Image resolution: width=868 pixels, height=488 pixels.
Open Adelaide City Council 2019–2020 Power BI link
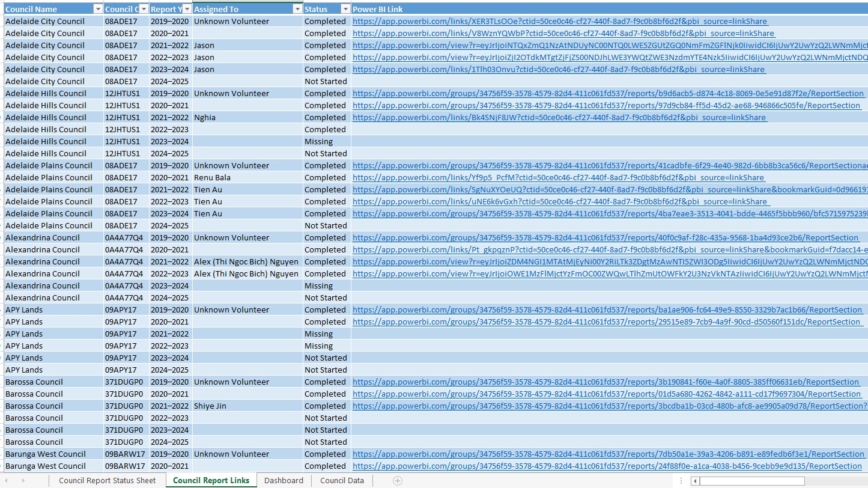[x=560, y=21]
